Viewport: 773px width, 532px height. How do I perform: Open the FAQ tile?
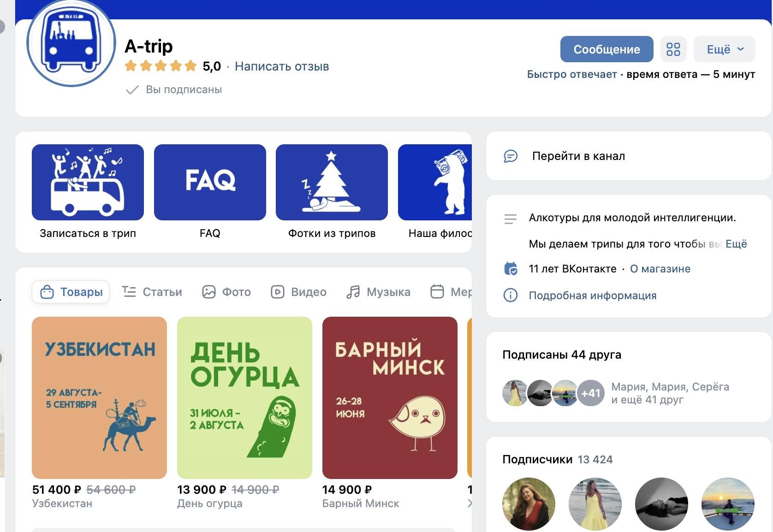tap(210, 182)
